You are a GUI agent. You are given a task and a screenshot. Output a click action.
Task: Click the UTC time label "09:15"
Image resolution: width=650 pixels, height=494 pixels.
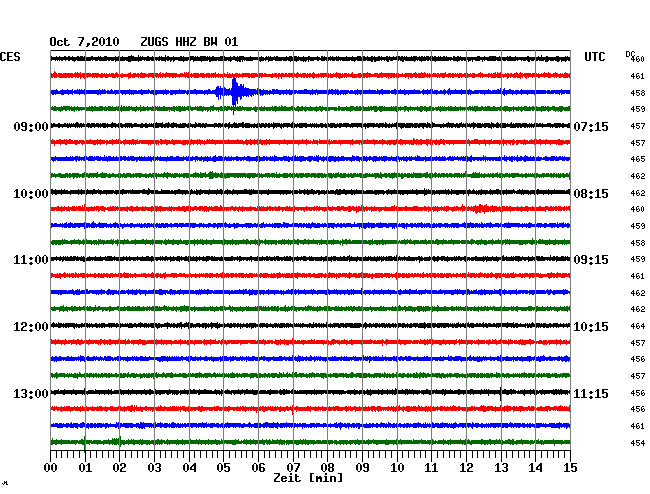591,260
